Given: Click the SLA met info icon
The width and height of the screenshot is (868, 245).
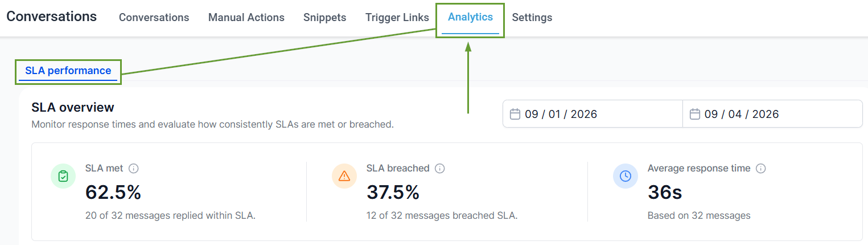Looking at the screenshot, I should pyautogui.click(x=134, y=169).
